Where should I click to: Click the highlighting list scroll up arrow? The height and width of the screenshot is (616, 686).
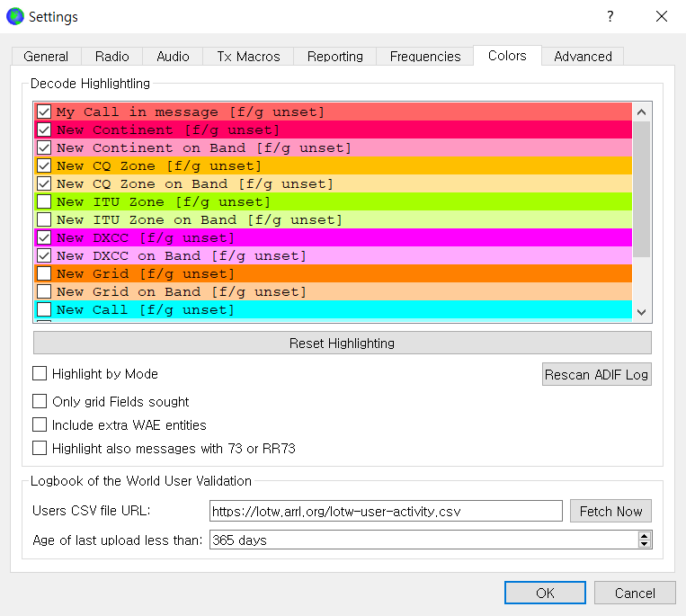tap(641, 112)
